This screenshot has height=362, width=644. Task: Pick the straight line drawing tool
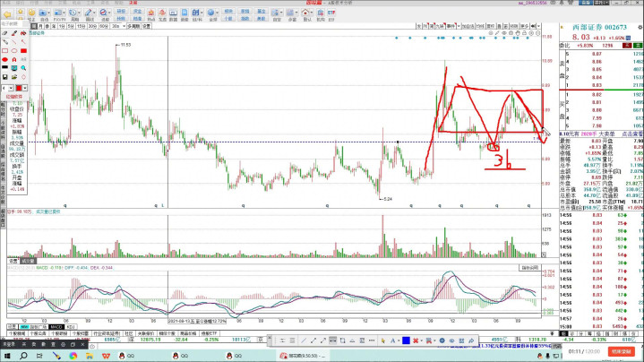pos(14,42)
